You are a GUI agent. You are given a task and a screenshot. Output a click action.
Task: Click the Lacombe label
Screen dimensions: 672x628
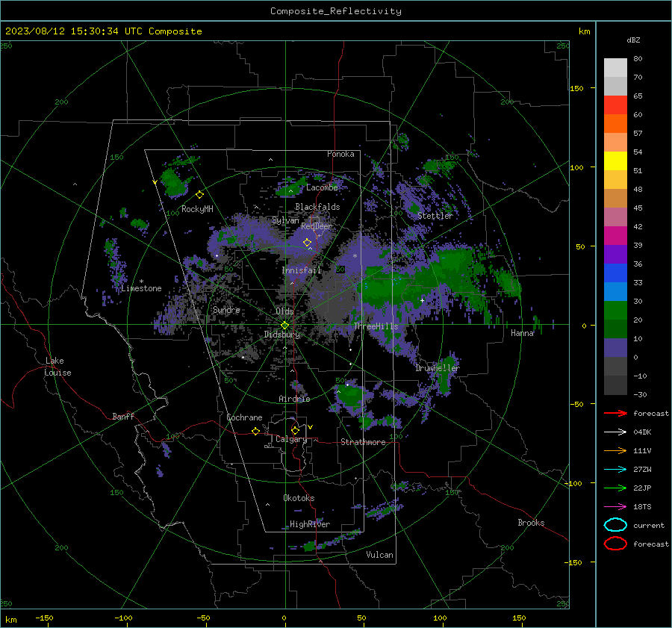point(322,187)
